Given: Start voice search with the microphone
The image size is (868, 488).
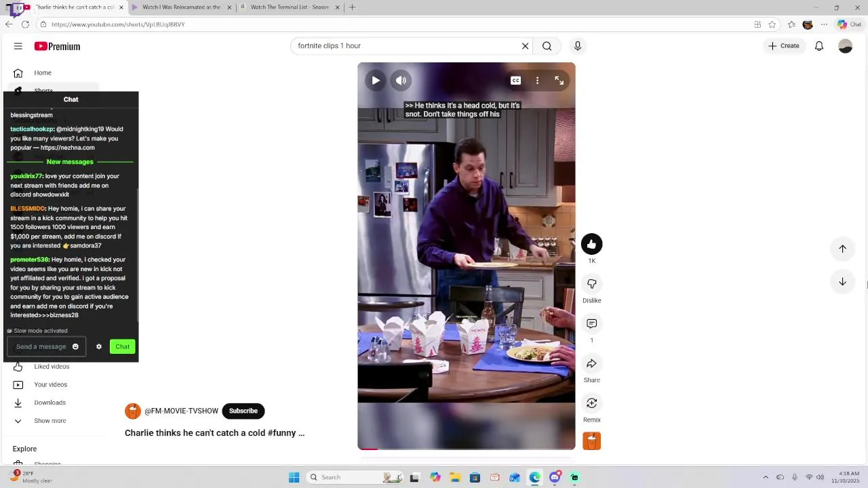Looking at the screenshot, I should point(578,46).
